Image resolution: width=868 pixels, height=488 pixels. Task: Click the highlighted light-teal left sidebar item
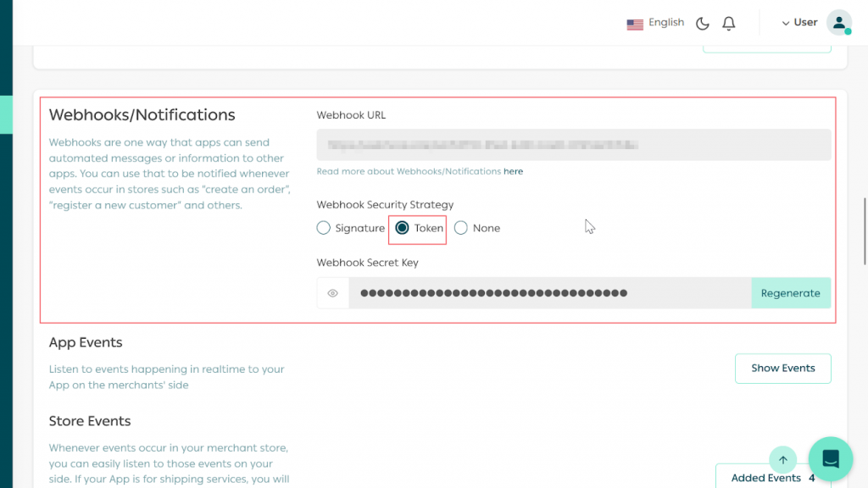(6, 114)
